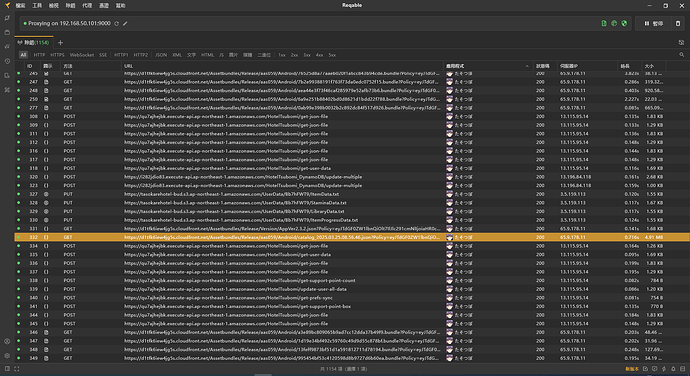
Task: Click the horizontal scrollbar at the bottom
Action: pos(263,375)
